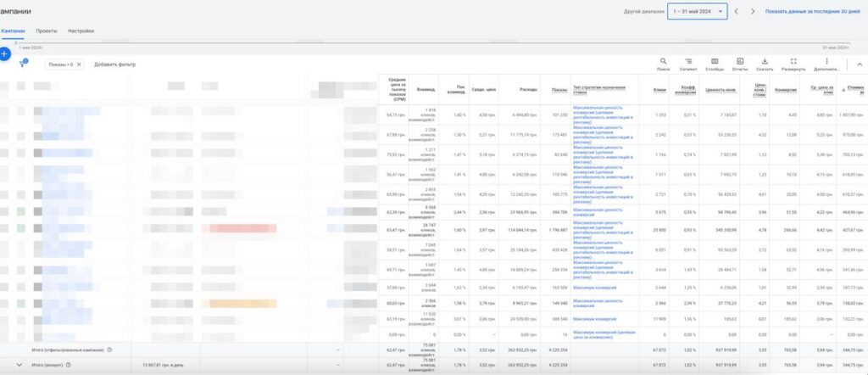Go to previous date range arrow

pyautogui.click(x=737, y=11)
